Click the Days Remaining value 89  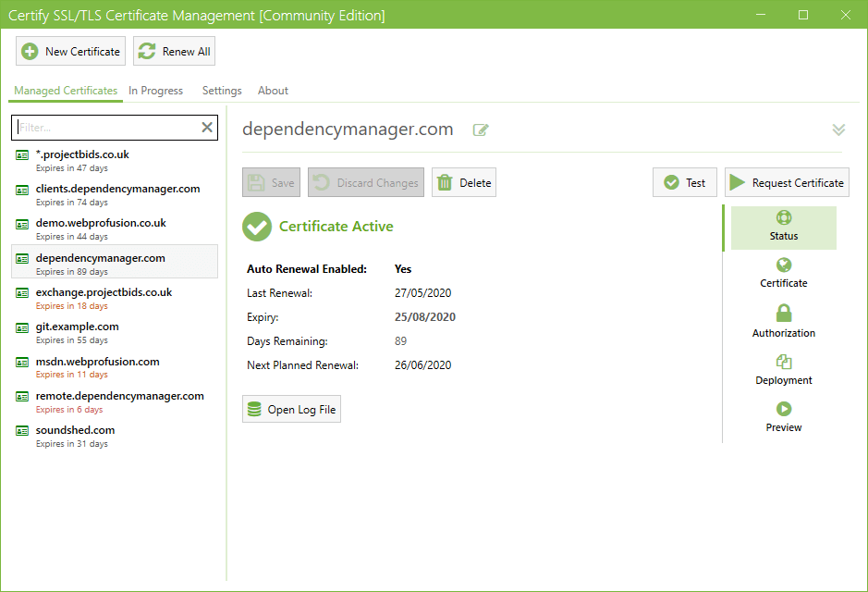pyautogui.click(x=401, y=341)
